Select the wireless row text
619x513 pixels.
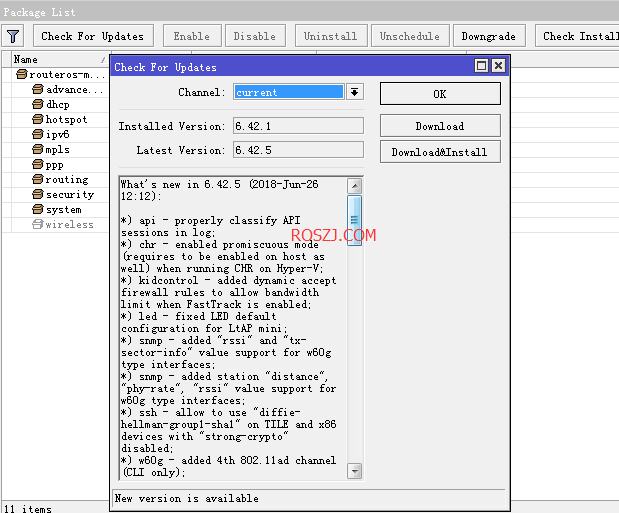pos(69,225)
